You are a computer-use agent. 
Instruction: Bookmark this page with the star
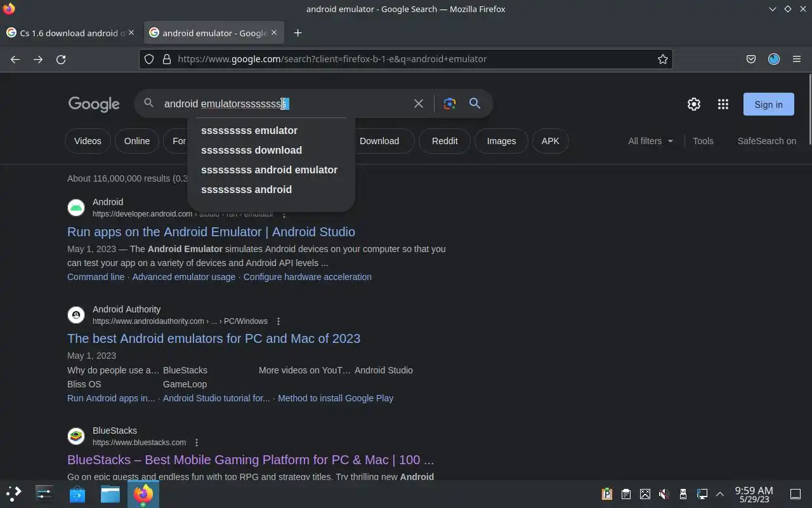coord(663,59)
